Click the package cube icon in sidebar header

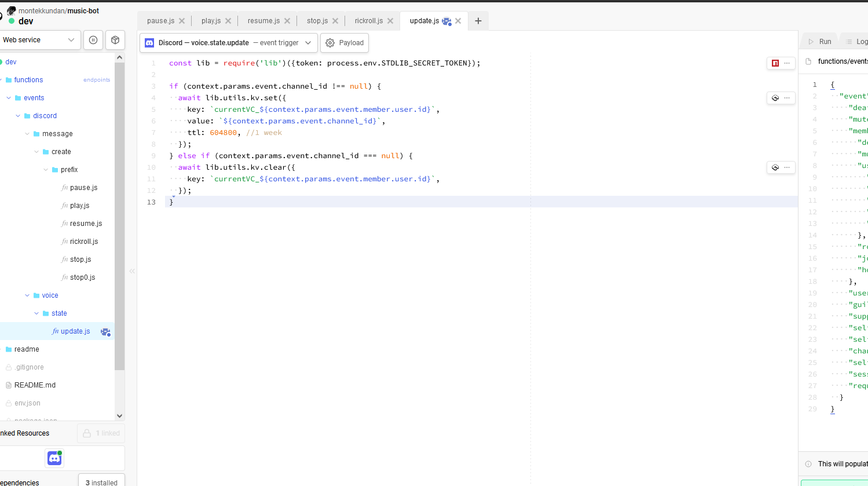pyautogui.click(x=115, y=40)
